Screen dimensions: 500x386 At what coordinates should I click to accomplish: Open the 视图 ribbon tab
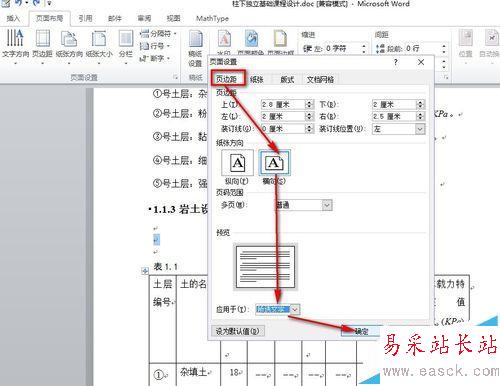click(x=173, y=18)
